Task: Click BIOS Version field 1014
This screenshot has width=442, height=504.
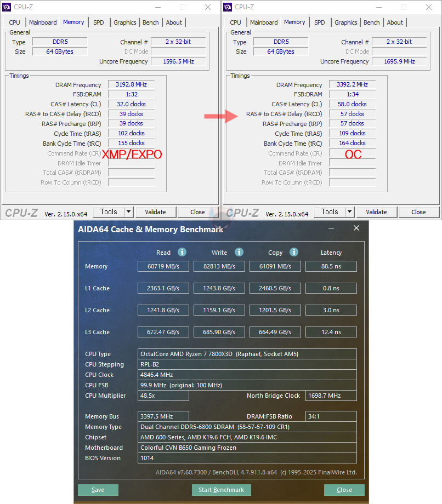Action: point(247,458)
